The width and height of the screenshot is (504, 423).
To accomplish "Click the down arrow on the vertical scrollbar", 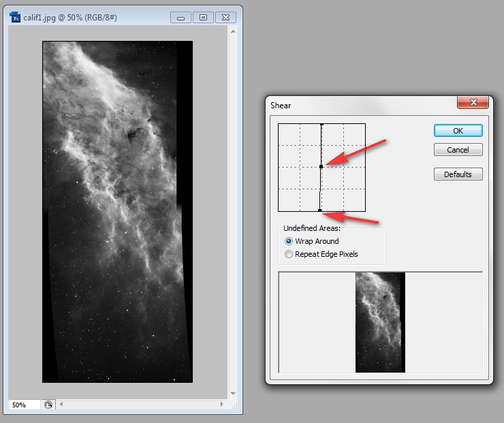I will pos(234,393).
